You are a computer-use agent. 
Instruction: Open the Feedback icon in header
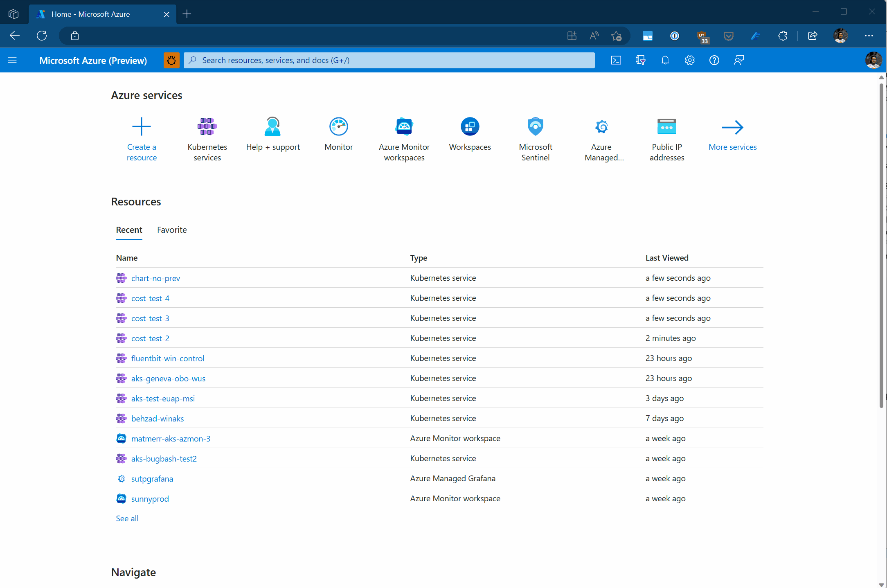pos(738,60)
